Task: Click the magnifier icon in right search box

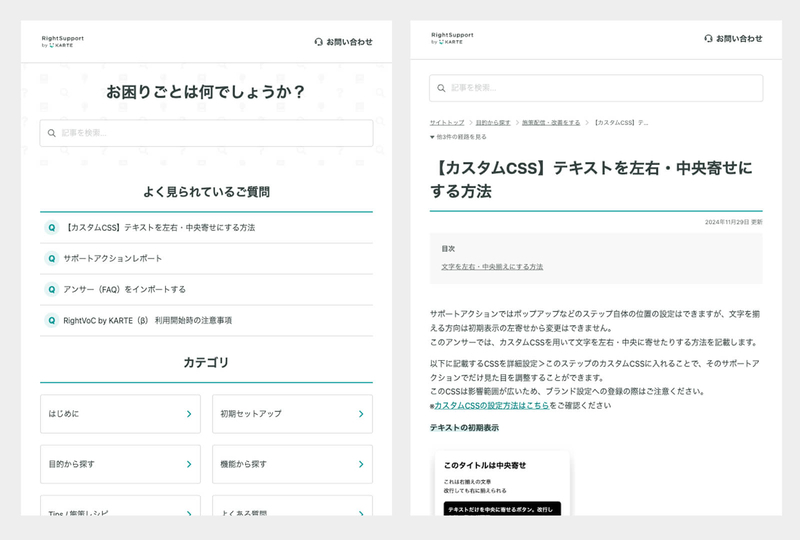Action: coord(441,88)
